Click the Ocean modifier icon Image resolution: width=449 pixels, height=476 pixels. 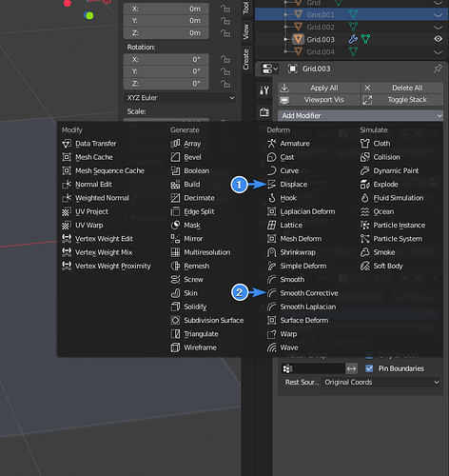[x=365, y=211]
